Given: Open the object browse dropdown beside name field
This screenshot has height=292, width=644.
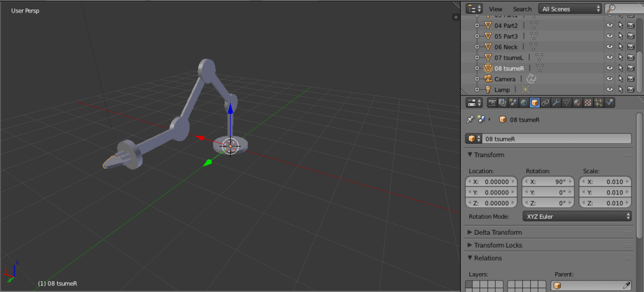Looking at the screenshot, I should pyautogui.click(x=474, y=139).
